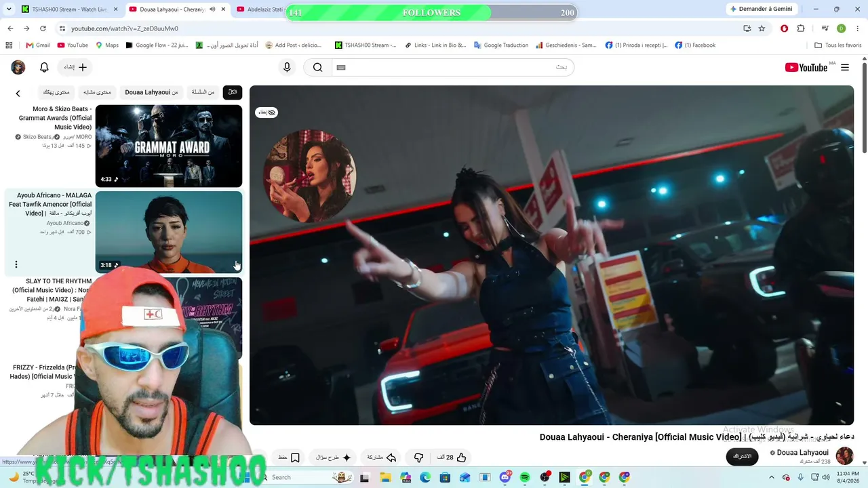Save the video with the bookmark button

(x=289, y=457)
